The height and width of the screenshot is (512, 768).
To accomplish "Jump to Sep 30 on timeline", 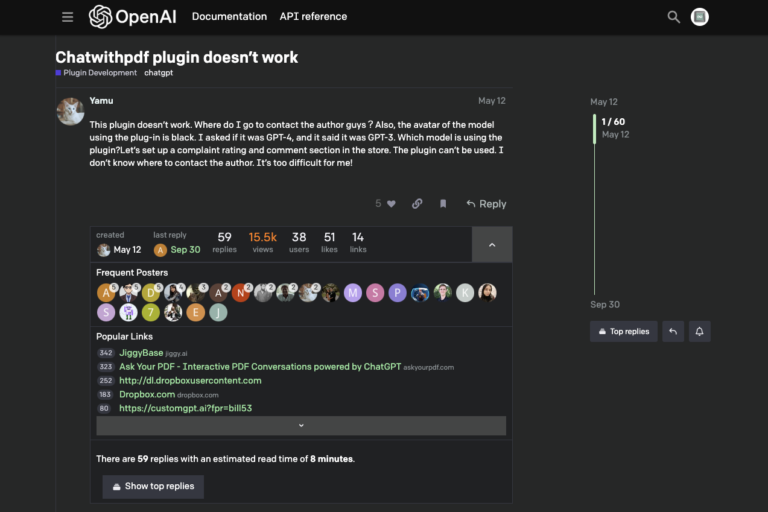I will point(604,304).
